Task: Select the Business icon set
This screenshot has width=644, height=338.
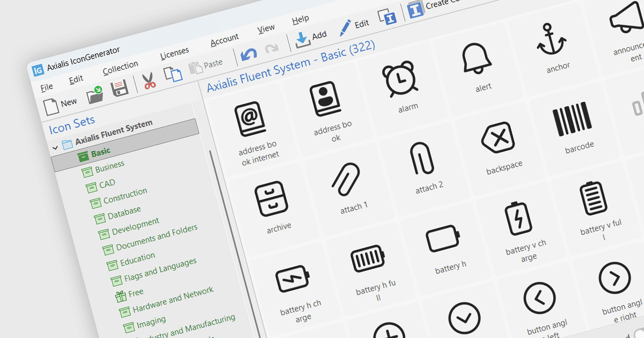Action: 109,167
